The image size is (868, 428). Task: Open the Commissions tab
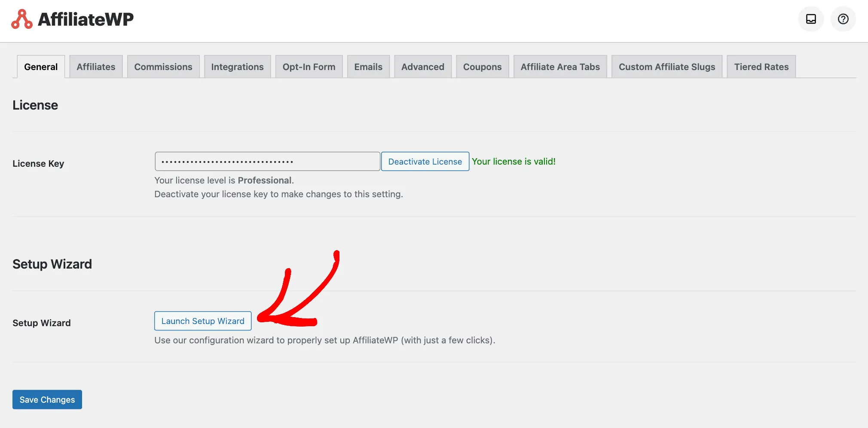pyautogui.click(x=163, y=67)
